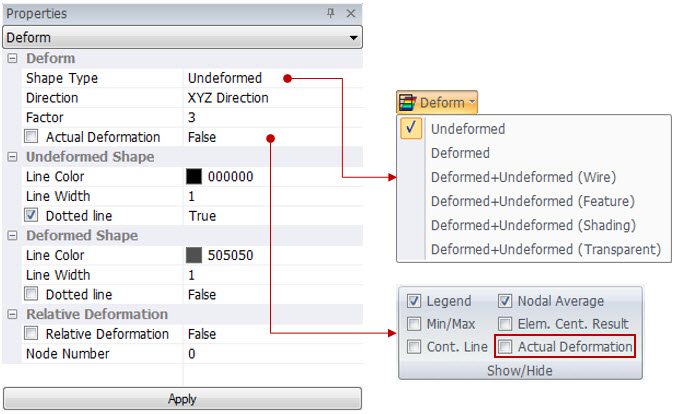Close the Properties panel
The image size is (675, 414).
click(x=350, y=14)
